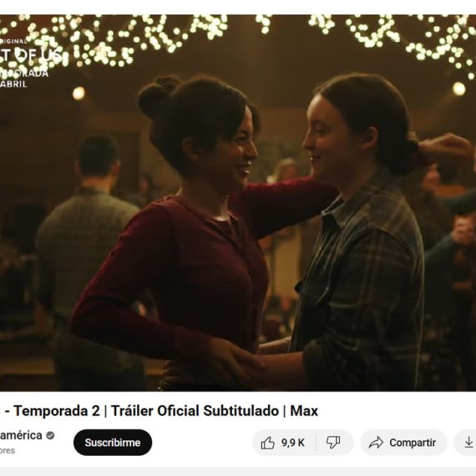
Task: Click the man in the gray sweater
Action: coord(88,243)
